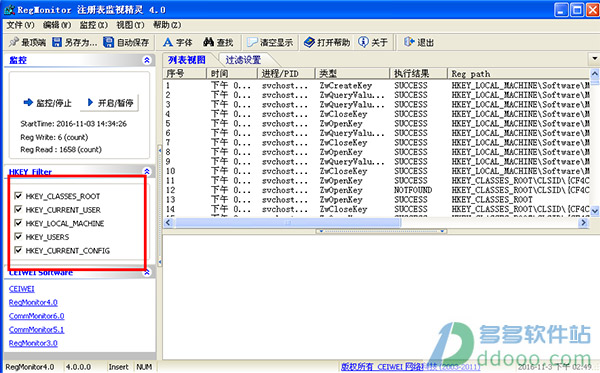The width and height of the screenshot is (600, 373).
Task: Select row 13 with path HKEY_CLASSES_ROOT
Action: click(377, 200)
